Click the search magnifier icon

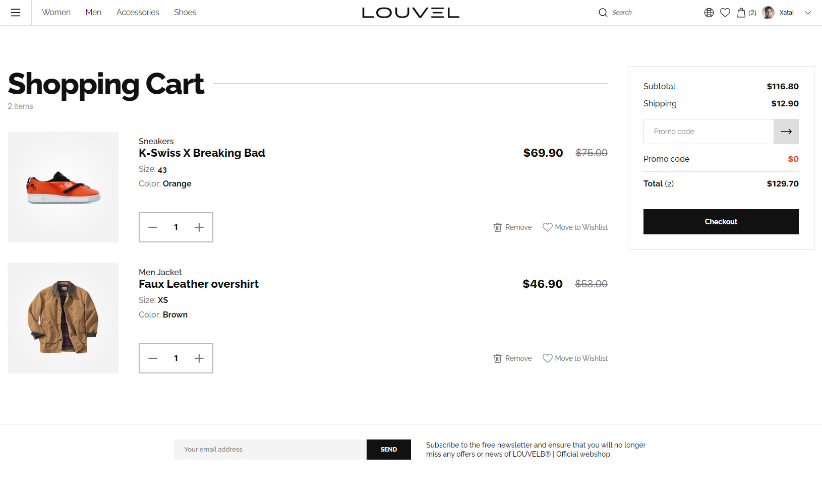coord(603,13)
